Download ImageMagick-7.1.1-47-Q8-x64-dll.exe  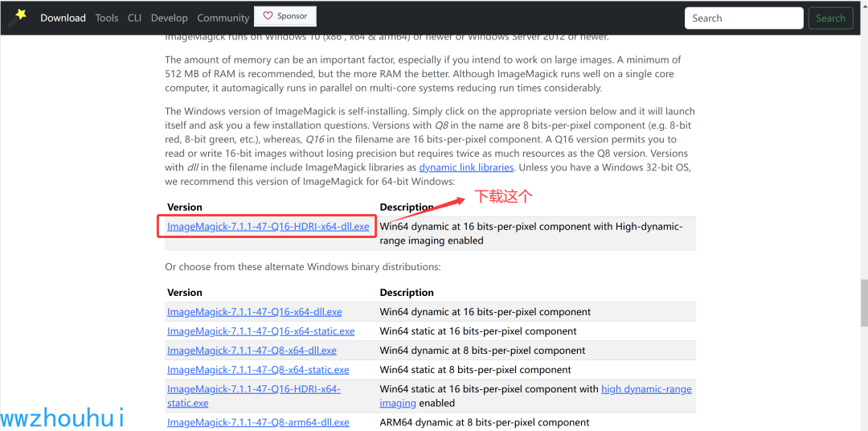point(252,351)
